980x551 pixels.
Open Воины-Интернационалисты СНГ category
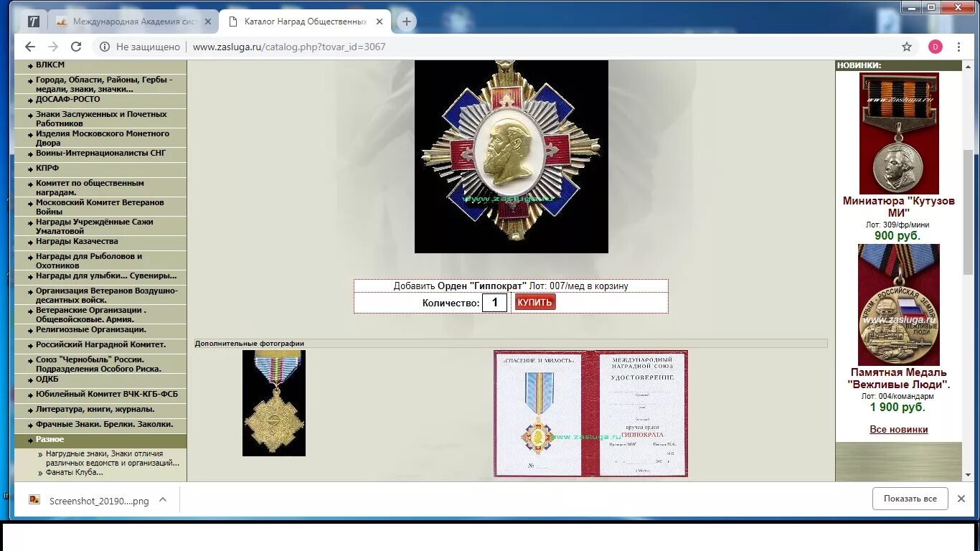coord(100,153)
